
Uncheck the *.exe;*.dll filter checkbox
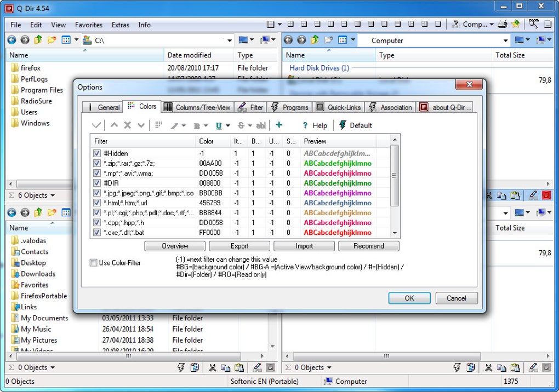pyautogui.click(x=96, y=233)
